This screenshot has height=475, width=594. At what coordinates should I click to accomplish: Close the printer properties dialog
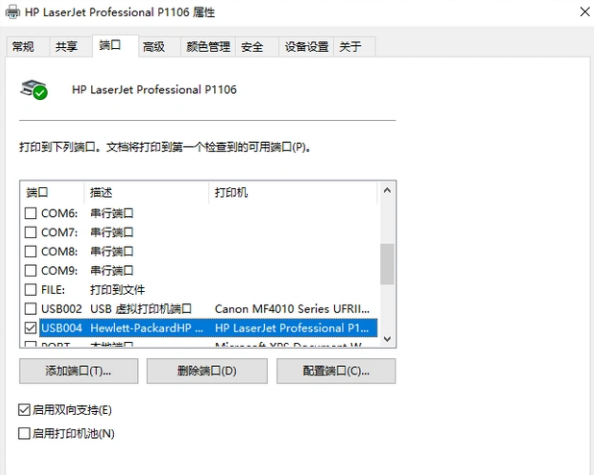tap(585, 12)
